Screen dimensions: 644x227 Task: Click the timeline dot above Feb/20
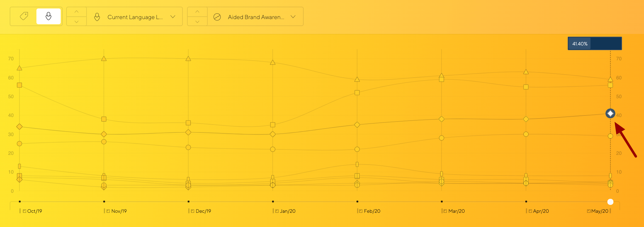tap(357, 202)
